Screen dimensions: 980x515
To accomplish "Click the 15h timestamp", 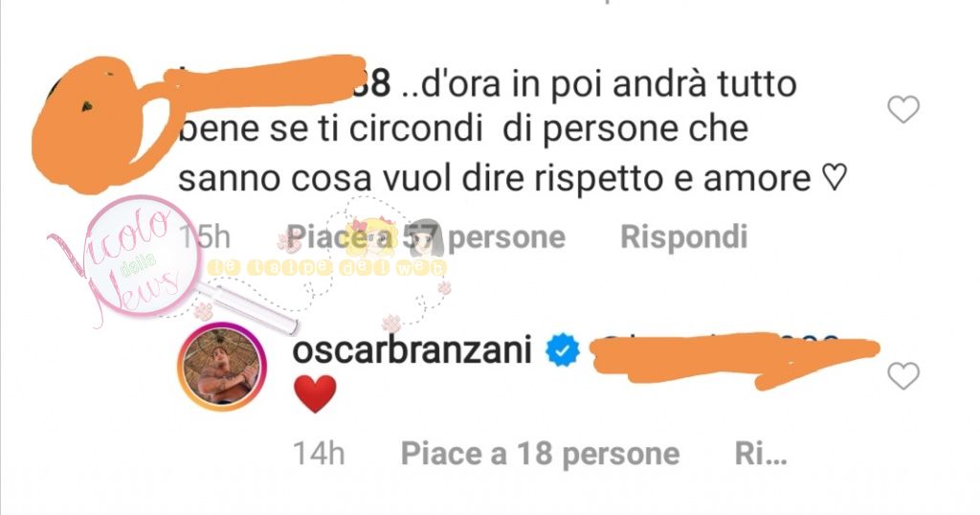I will click(x=205, y=237).
